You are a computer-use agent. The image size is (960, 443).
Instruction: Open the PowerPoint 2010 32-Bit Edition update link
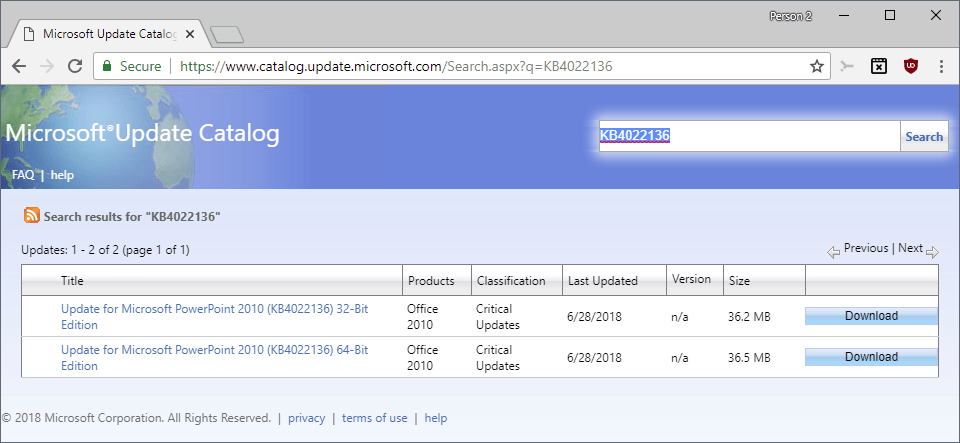pos(214,316)
